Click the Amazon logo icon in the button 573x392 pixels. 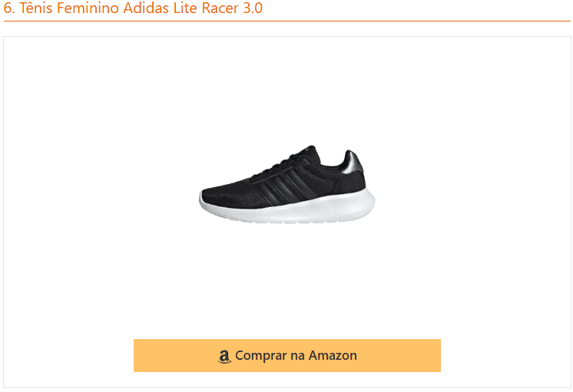pyautogui.click(x=224, y=356)
